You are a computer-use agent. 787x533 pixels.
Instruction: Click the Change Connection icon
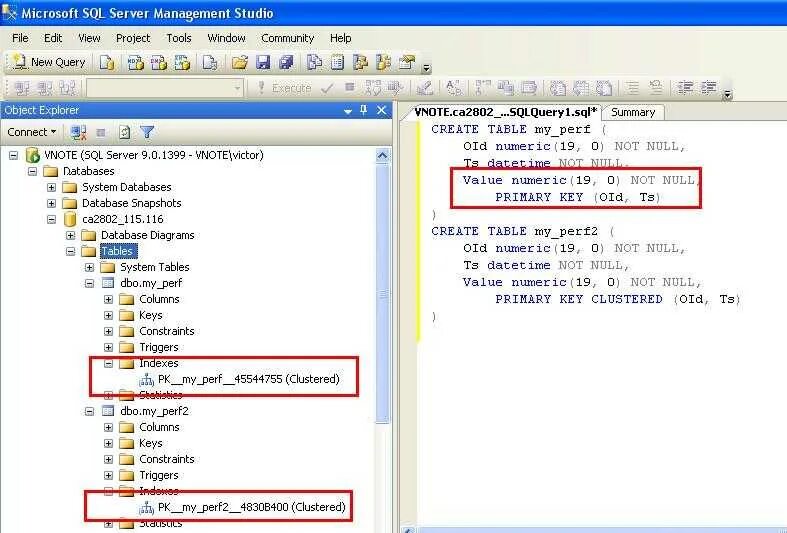pos(68,88)
